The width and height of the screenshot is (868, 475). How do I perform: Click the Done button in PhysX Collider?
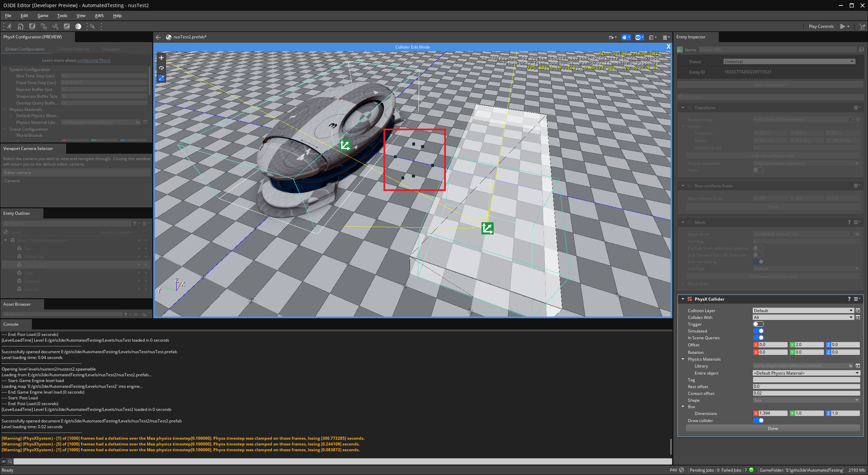click(772, 428)
